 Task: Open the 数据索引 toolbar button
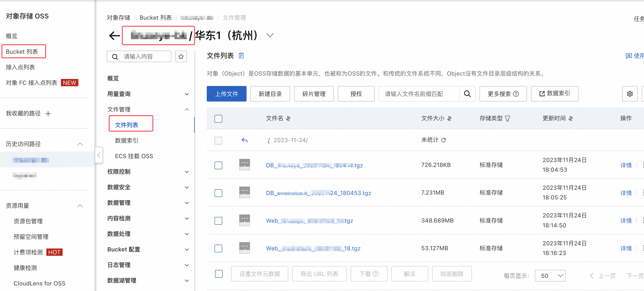[x=554, y=94]
